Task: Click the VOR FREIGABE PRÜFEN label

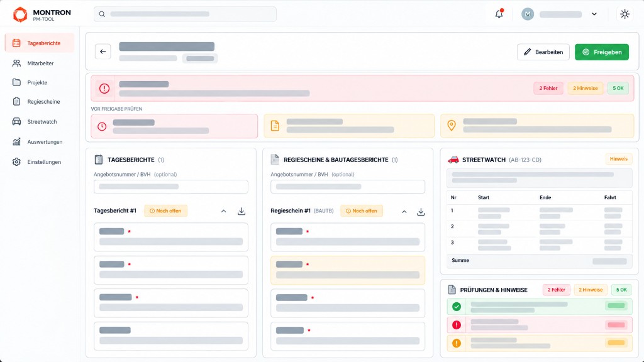Action: (x=116, y=109)
